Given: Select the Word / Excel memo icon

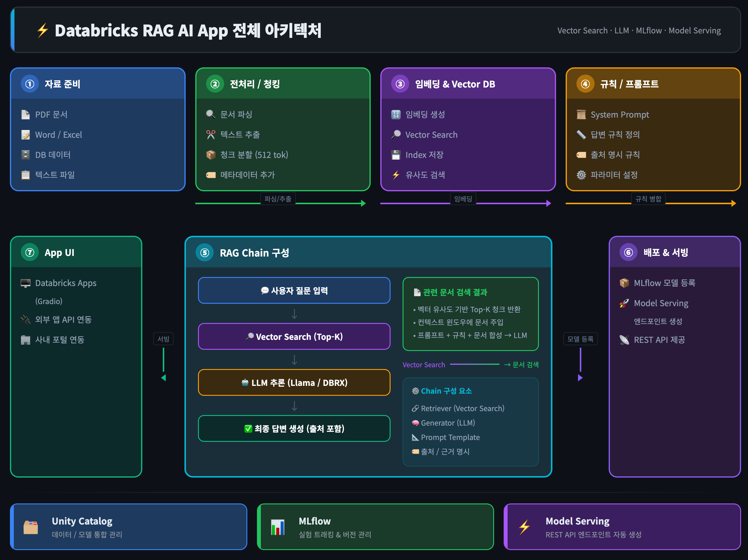Looking at the screenshot, I should coord(25,135).
